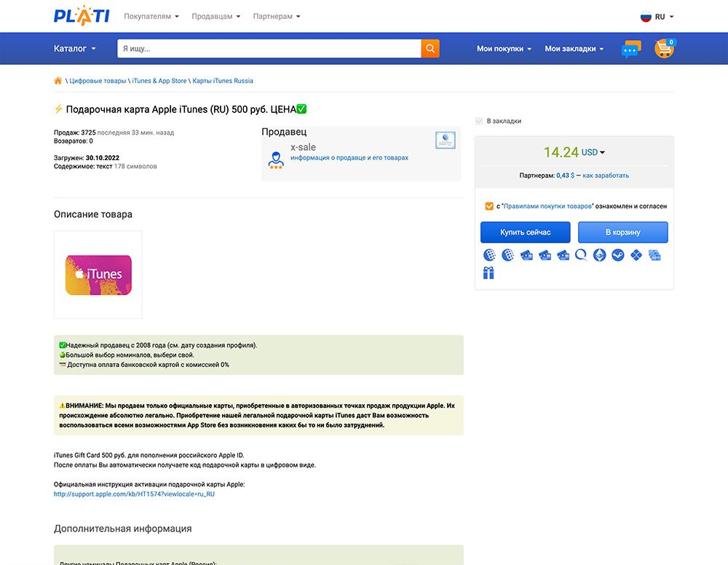Click the "Продаж: 3725" sales count

point(75,133)
